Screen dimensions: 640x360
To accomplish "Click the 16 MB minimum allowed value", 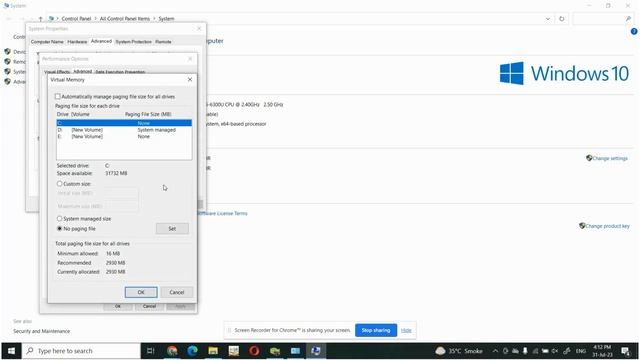I will (x=113, y=253).
